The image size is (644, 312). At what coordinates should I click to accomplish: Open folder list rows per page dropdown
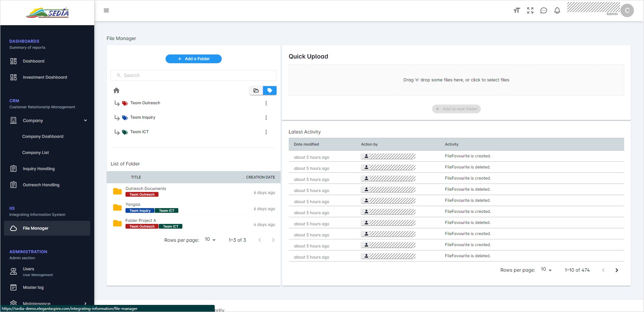(x=210, y=240)
